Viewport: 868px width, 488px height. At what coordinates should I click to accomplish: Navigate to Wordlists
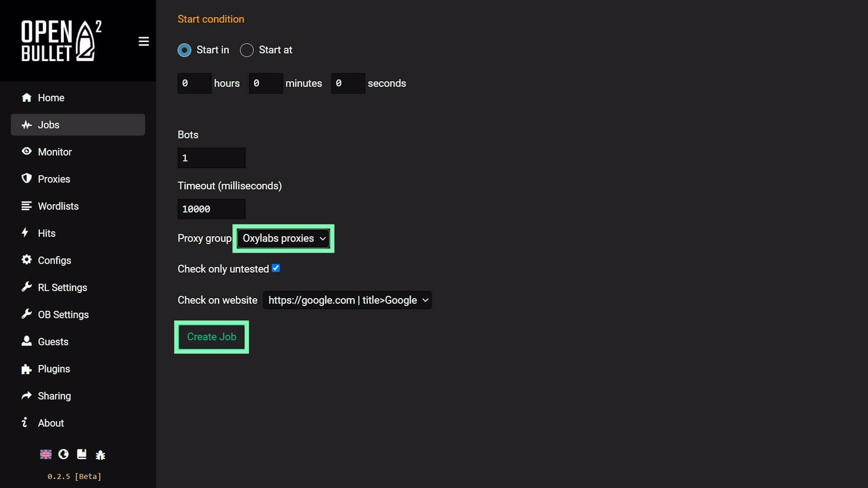[x=78, y=206]
